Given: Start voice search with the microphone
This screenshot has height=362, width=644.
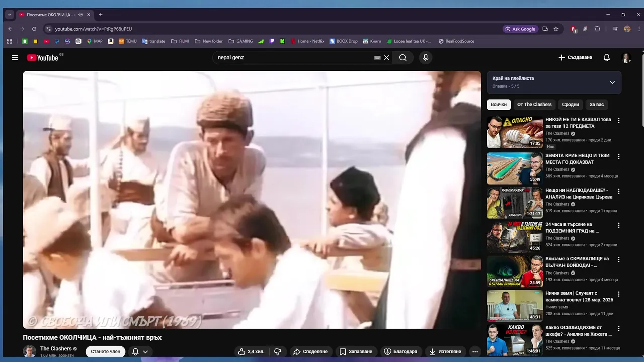Looking at the screenshot, I should point(426,58).
